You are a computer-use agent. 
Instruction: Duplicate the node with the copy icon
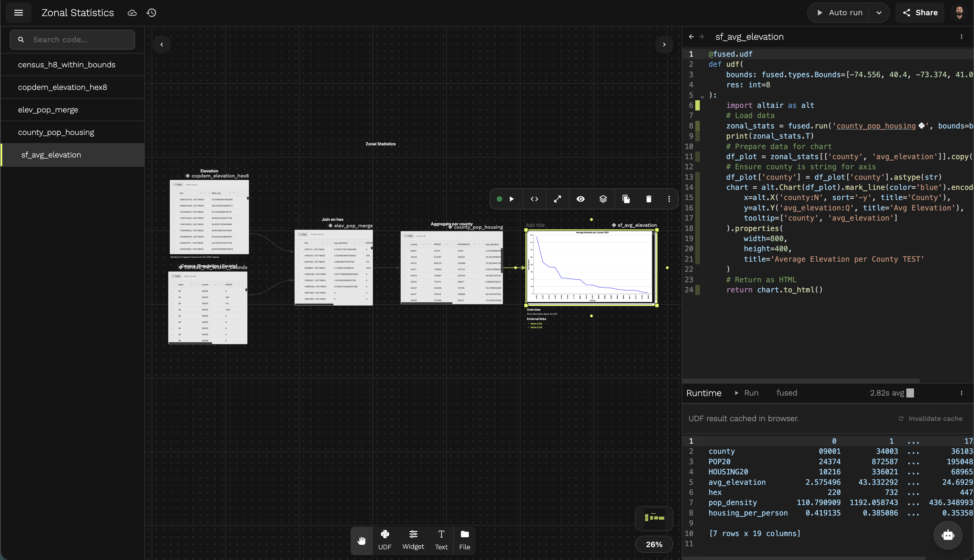[626, 199]
